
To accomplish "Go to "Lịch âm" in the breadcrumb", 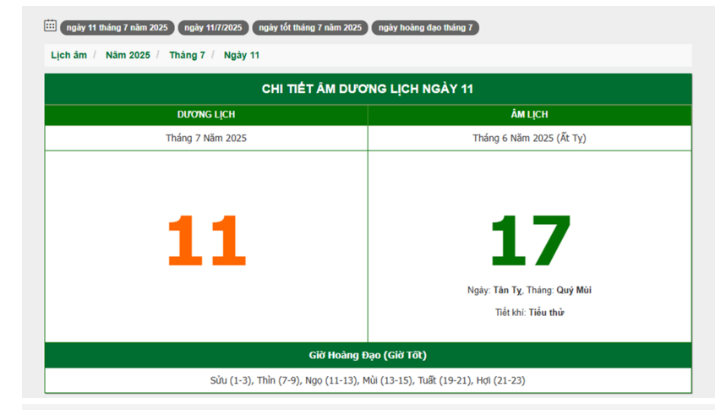I will click(x=69, y=55).
